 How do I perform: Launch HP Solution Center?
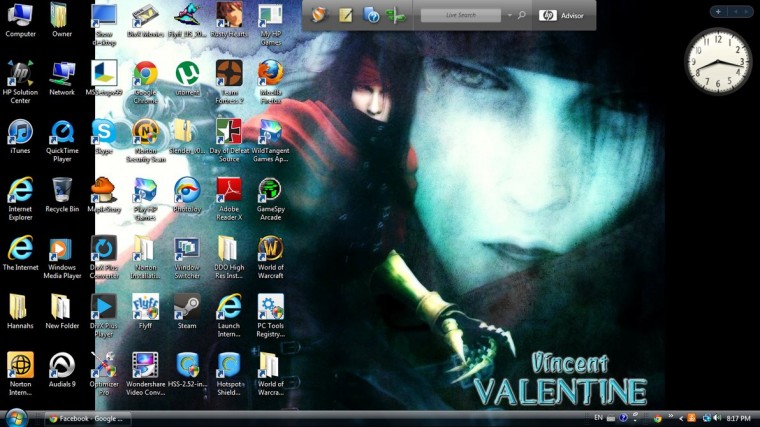(20, 82)
